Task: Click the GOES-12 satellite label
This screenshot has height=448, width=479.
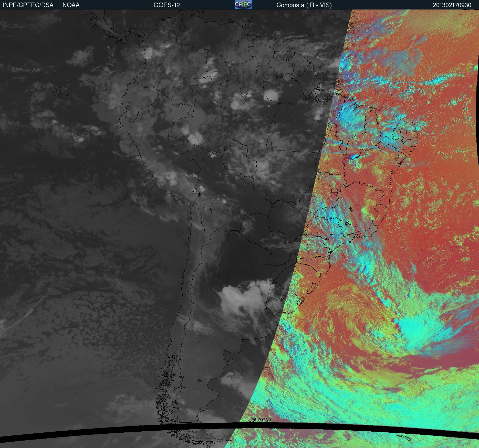Action: point(167,5)
